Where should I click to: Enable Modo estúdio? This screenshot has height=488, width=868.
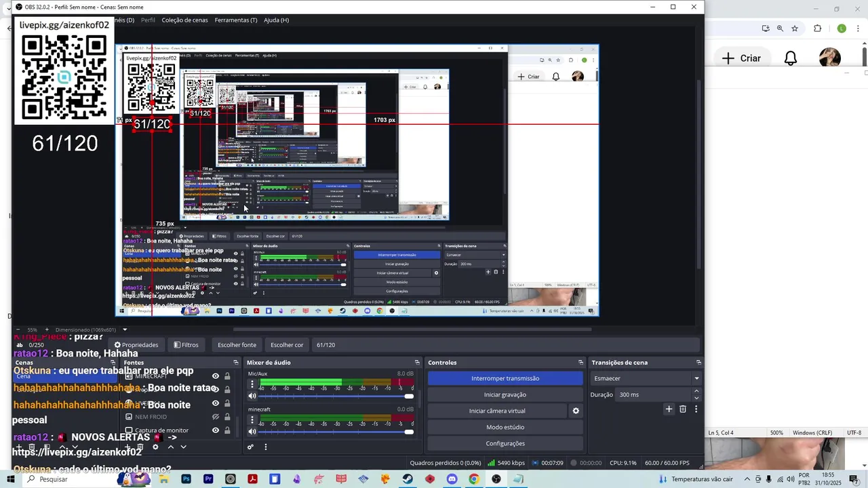(x=505, y=427)
